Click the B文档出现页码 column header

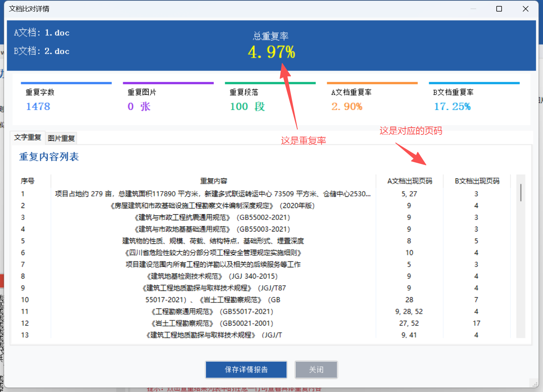click(477, 181)
